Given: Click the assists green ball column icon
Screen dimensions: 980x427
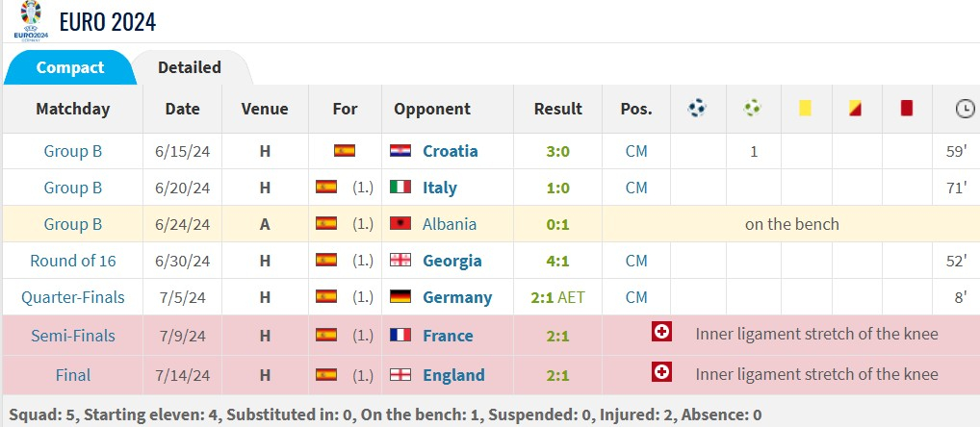Looking at the screenshot, I should [x=753, y=108].
